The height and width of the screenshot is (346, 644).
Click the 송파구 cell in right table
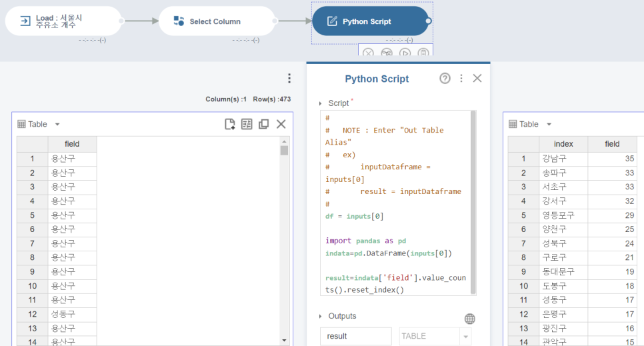tap(563, 173)
